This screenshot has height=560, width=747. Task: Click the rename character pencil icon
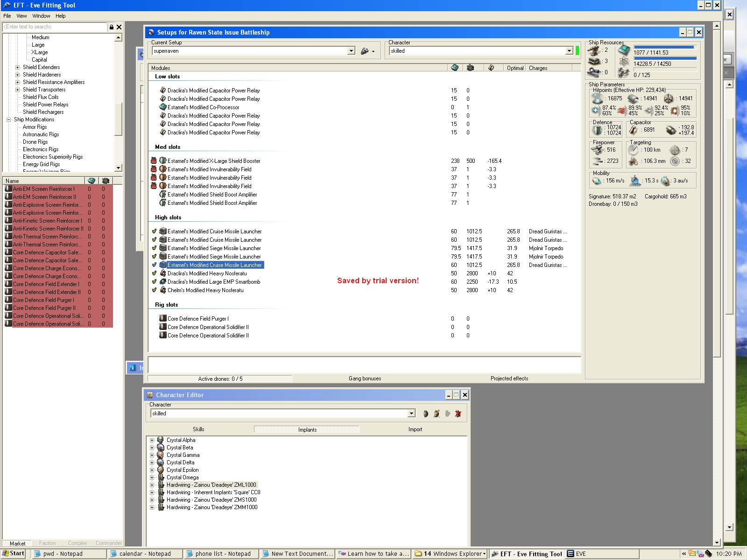(x=437, y=413)
